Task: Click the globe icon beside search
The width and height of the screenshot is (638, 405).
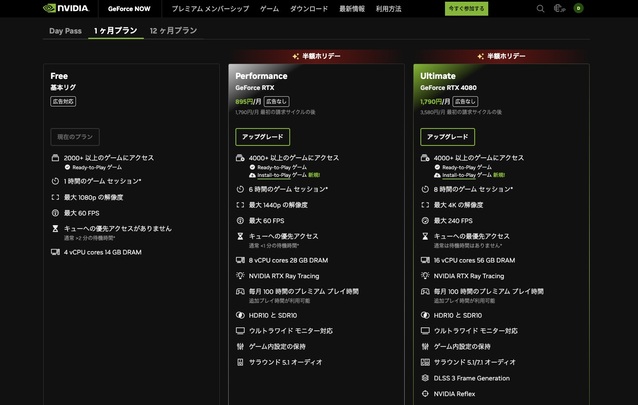Action: click(x=559, y=9)
